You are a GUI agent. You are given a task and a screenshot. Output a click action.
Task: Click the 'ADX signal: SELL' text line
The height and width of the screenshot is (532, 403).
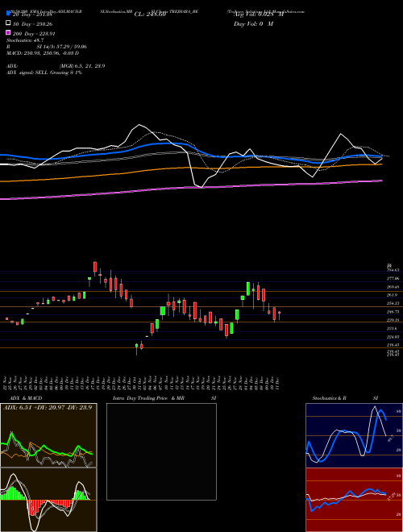(44, 73)
